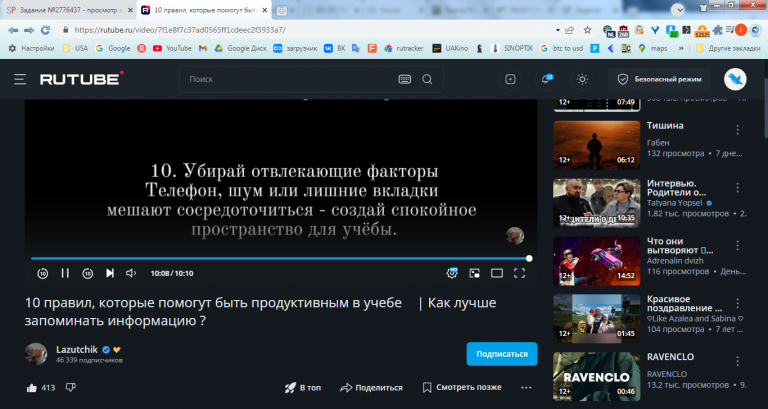This screenshot has height=409, width=768.
Task: Open the Настройки bookmark
Action: coord(31,48)
